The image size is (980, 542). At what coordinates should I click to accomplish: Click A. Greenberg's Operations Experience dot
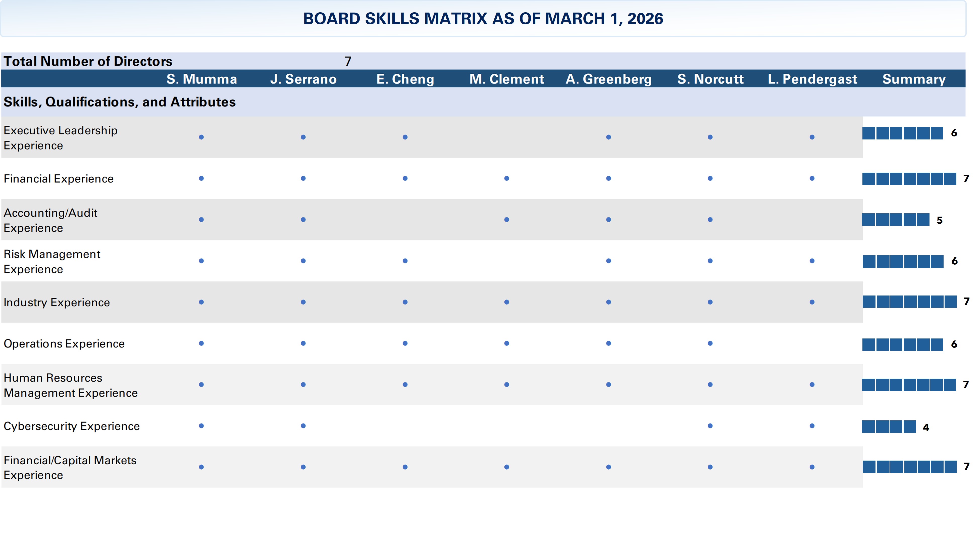pos(609,343)
